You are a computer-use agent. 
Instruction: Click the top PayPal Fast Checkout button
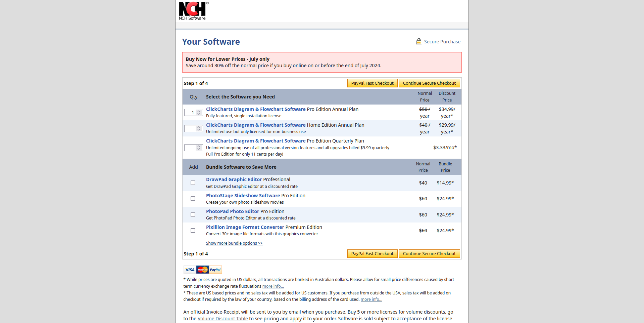[372, 83]
